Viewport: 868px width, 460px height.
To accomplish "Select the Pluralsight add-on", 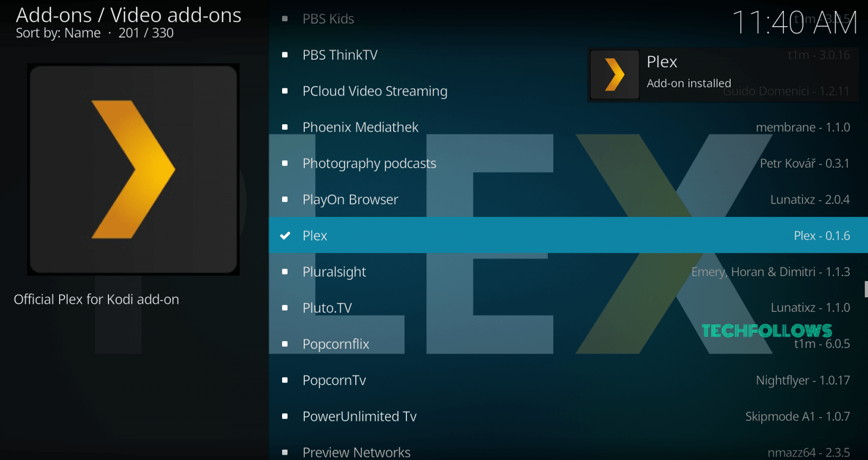I will tap(568, 272).
